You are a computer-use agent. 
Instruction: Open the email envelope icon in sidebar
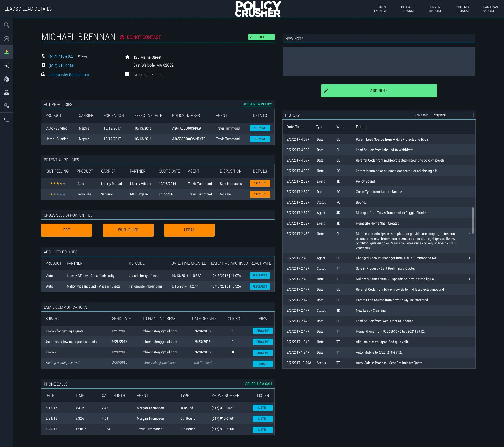7,92
